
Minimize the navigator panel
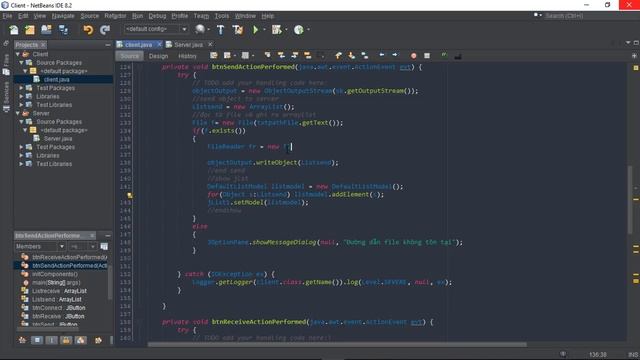107,236
